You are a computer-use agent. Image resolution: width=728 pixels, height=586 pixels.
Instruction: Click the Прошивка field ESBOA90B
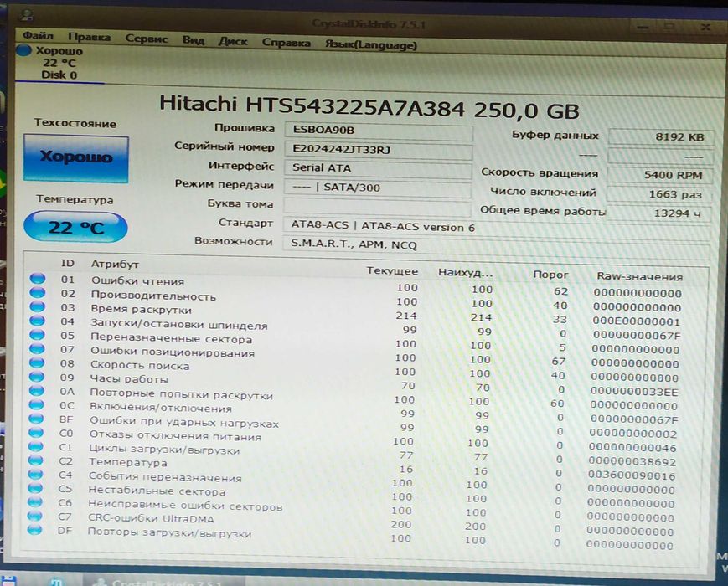(379, 131)
